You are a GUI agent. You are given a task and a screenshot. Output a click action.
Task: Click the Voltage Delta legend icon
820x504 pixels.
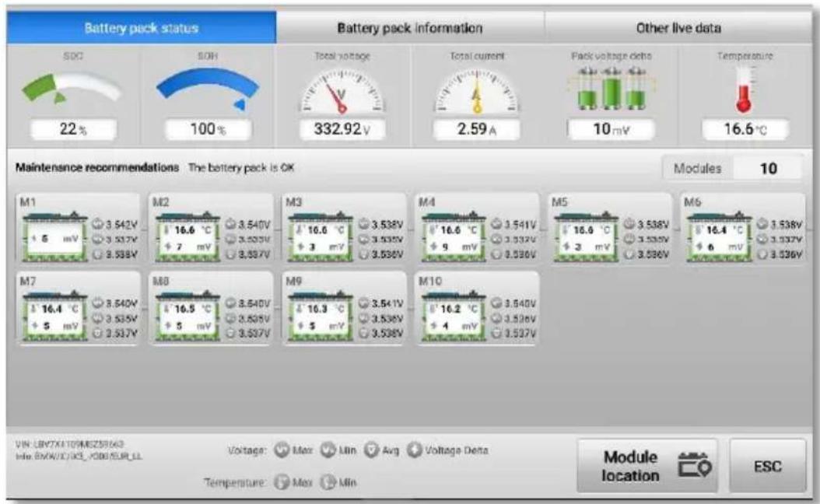pos(414,450)
